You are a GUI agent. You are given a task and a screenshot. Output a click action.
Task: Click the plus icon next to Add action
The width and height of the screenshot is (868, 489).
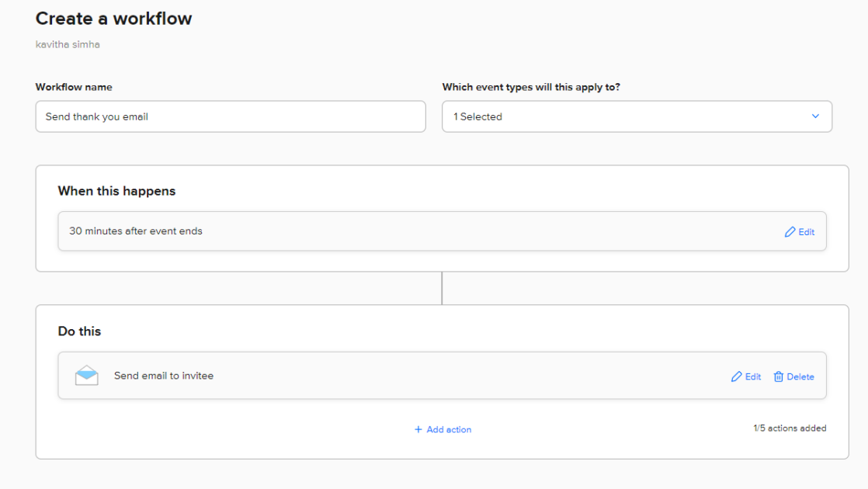[418, 429]
